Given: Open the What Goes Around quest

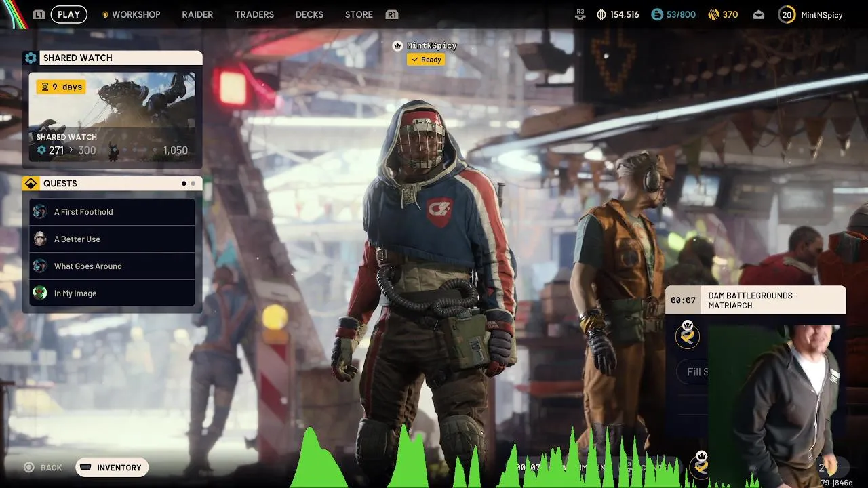Looking at the screenshot, I should 112,266.
